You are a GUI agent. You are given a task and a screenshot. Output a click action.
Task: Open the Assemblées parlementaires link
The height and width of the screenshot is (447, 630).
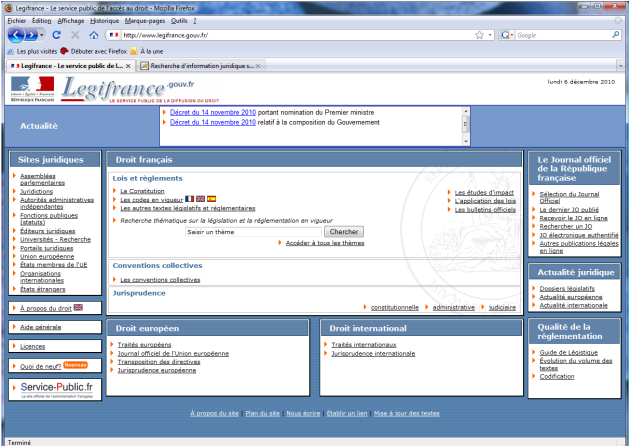click(x=42, y=179)
